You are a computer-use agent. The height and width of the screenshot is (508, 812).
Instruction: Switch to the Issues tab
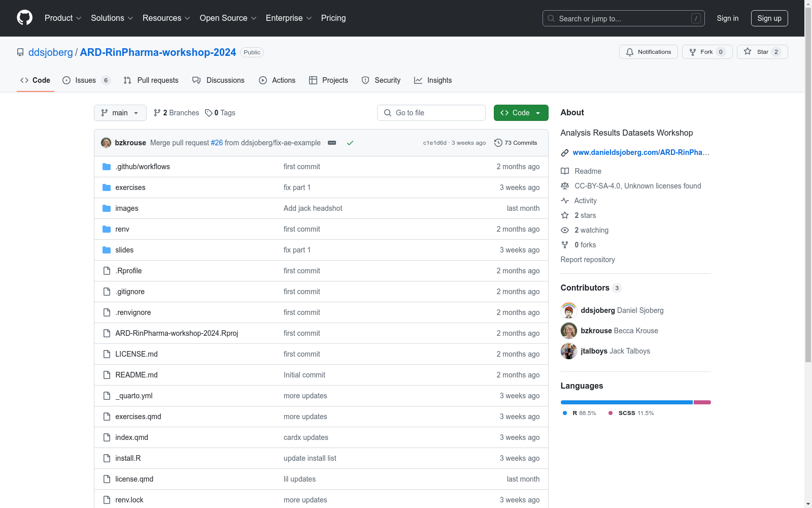pos(86,80)
